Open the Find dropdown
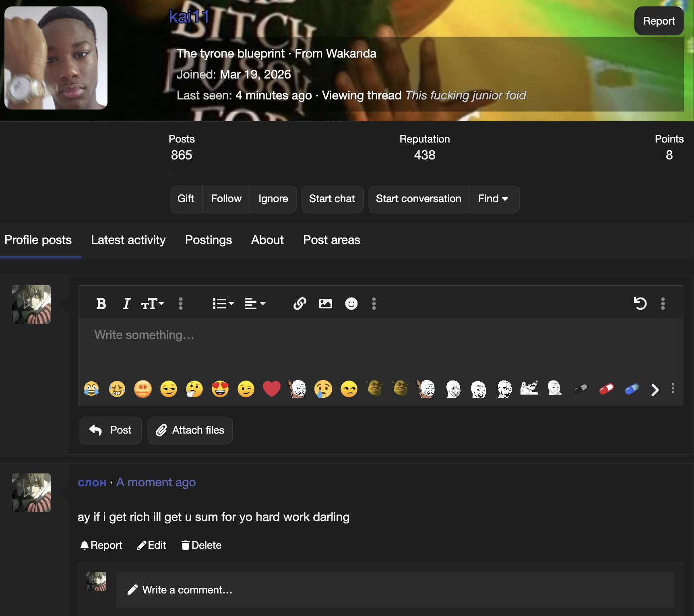The width and height of the screenshot is (694, 616). tap(494, 198)
